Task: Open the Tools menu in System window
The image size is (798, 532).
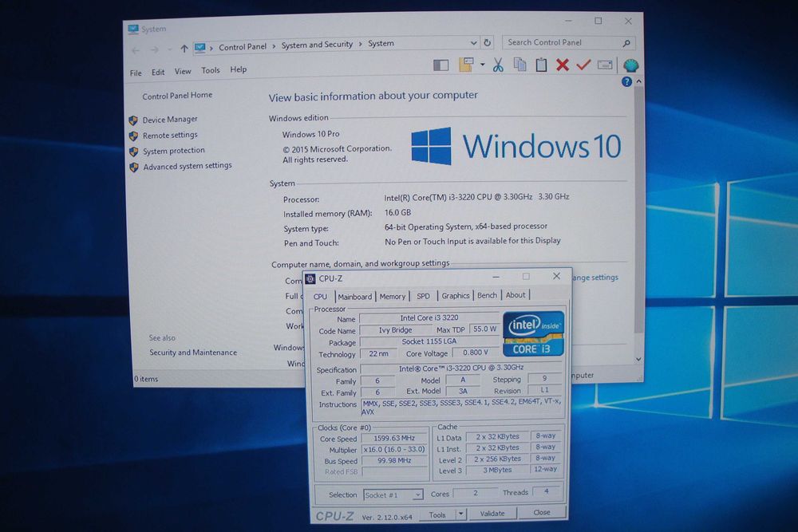Action: point(210,70)
